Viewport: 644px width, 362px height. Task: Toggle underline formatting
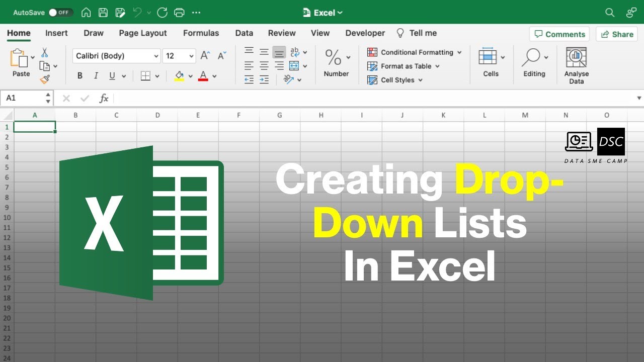(111, 76)
